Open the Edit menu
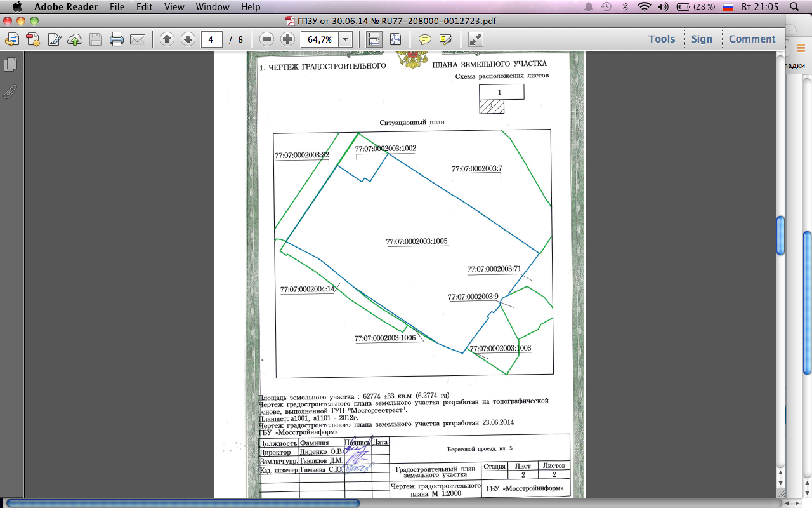812x508 pixels. tap(145, 7)
